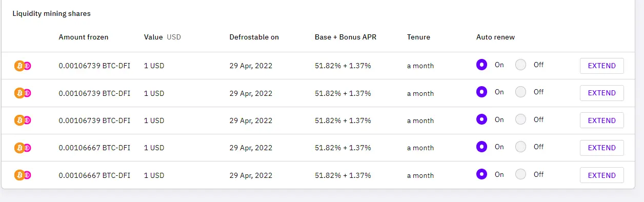Click the Value USD column header
This screenshot has height=202, width=644.
[x=163, y=37]
